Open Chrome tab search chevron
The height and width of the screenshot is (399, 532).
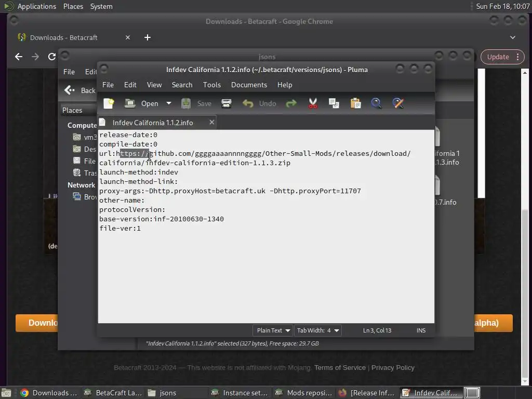coord(513,37)
